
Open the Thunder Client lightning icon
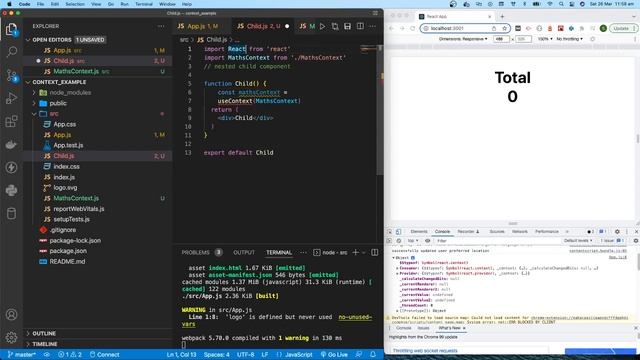[x=11, y=167]
